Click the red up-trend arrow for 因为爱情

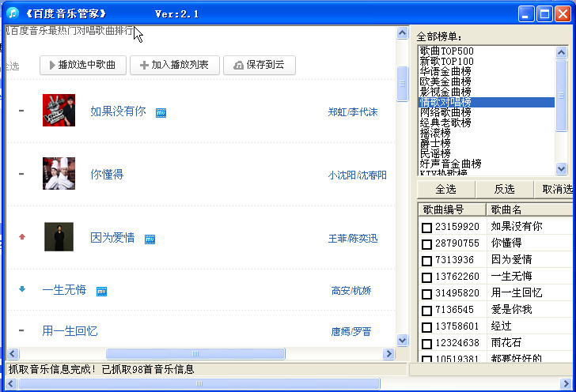point(22,237)
